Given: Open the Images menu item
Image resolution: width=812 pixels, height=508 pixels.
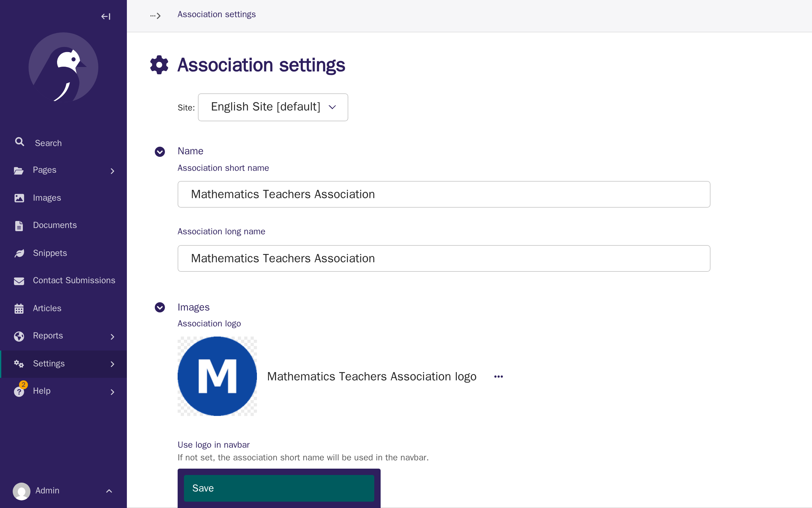Looking at the screenshot, I should click(63, 198).
